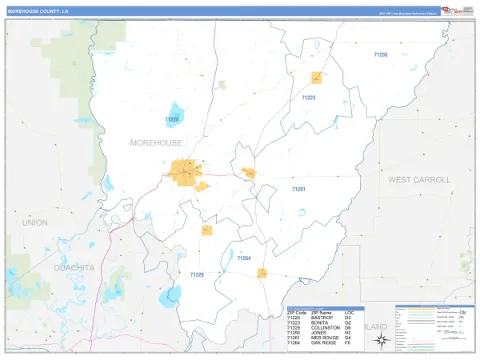Click the 'MOREHOUSE' county label

point(156,143)
